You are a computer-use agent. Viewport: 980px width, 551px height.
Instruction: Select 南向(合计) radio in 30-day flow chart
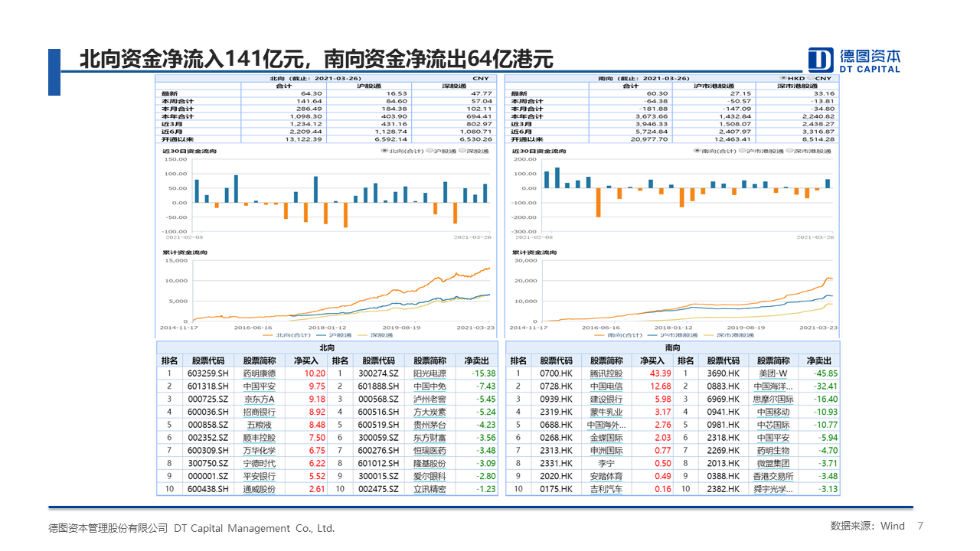[697, 151]
